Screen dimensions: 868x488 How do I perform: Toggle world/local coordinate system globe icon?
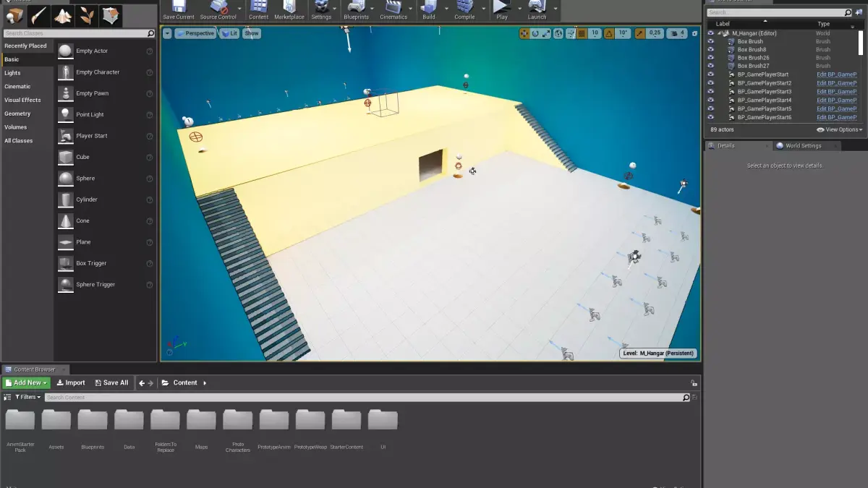560,33
